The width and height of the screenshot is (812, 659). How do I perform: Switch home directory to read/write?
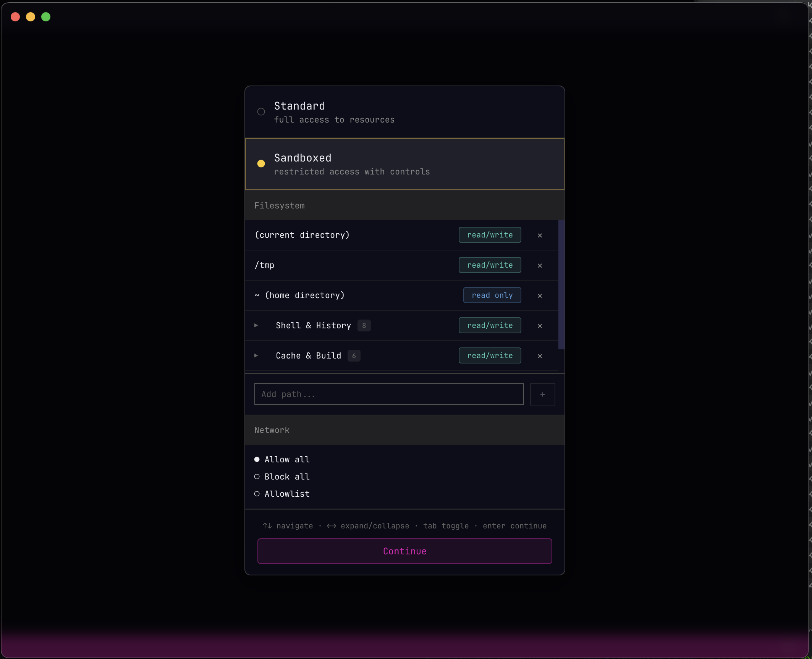[492, 295]
